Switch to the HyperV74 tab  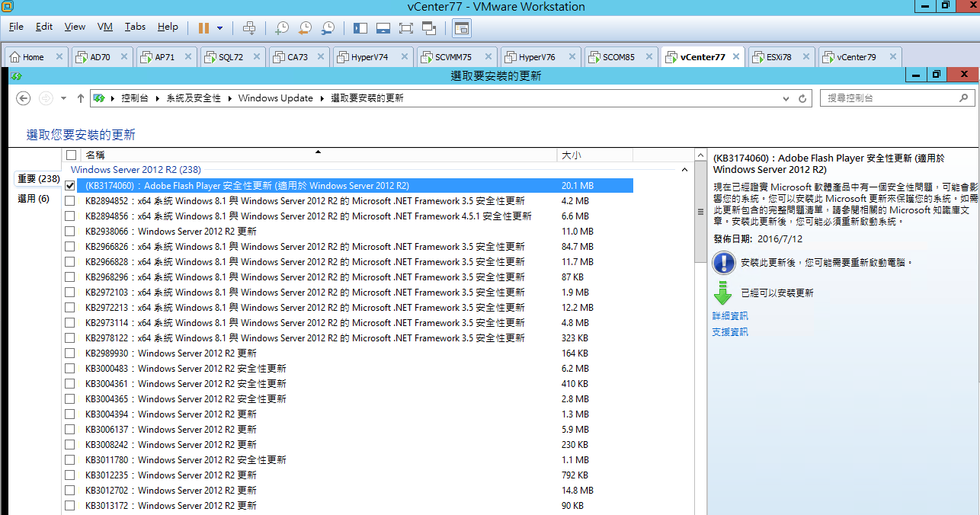point(369,57)
